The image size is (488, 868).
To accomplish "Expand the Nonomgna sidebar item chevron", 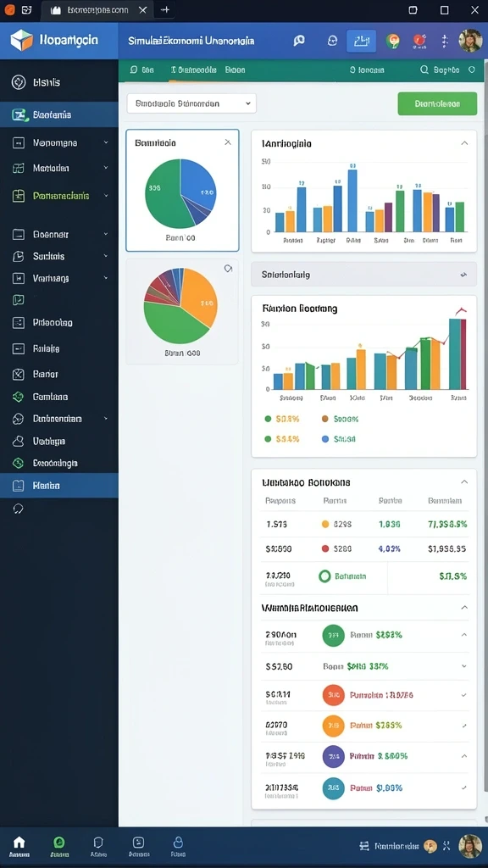I will click(x=106, y=142).
